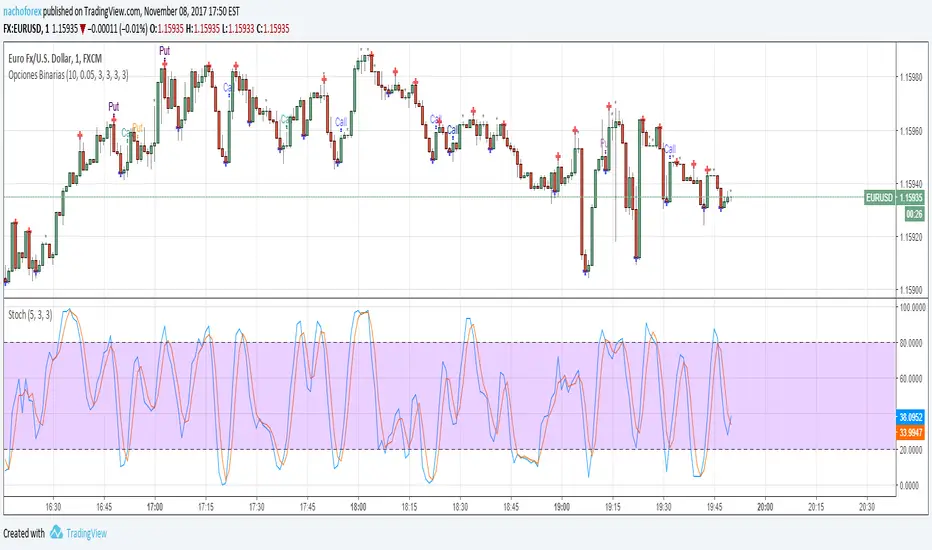The image size is (932, 550).
Task: Click the TradingView cloud logo icon
Action: pos(56,532)
